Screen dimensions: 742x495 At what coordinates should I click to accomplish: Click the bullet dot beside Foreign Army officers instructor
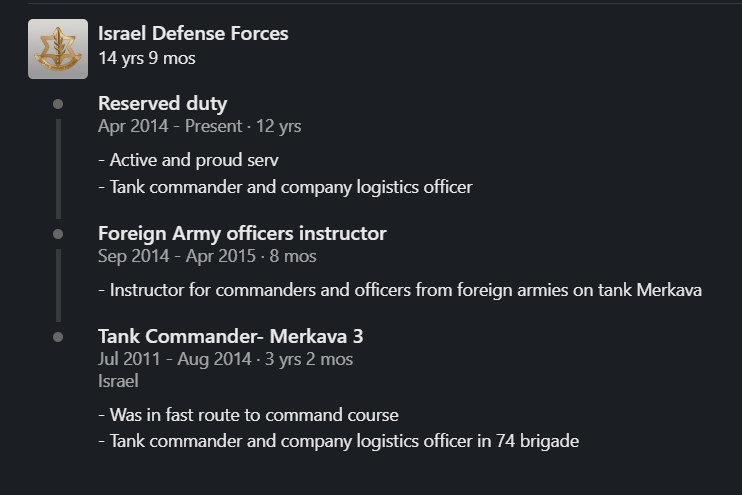coord(58,234)
